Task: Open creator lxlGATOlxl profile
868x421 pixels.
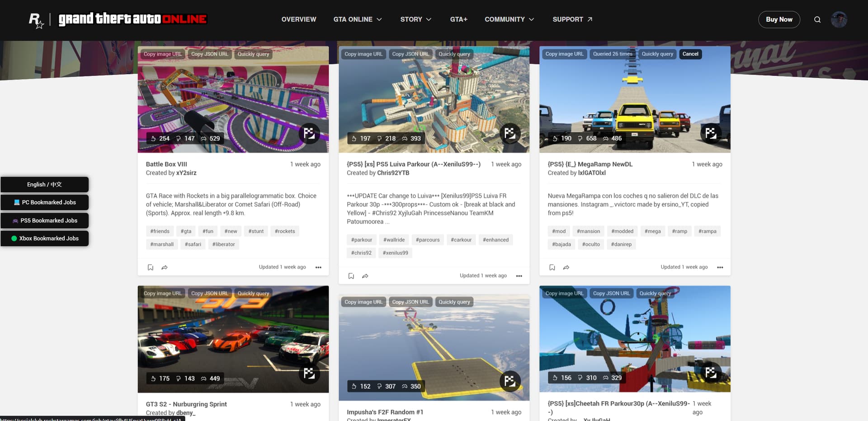Action: click(592, 173)
